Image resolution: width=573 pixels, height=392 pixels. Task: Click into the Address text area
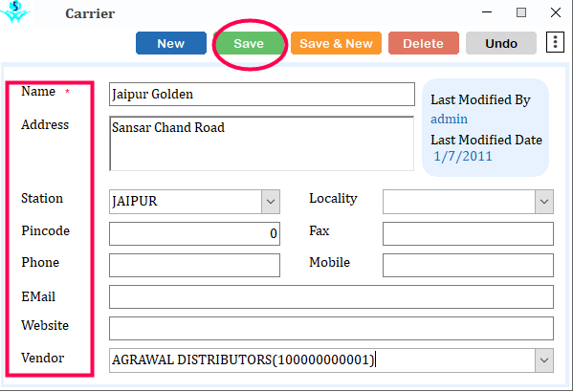coord(262,143)
